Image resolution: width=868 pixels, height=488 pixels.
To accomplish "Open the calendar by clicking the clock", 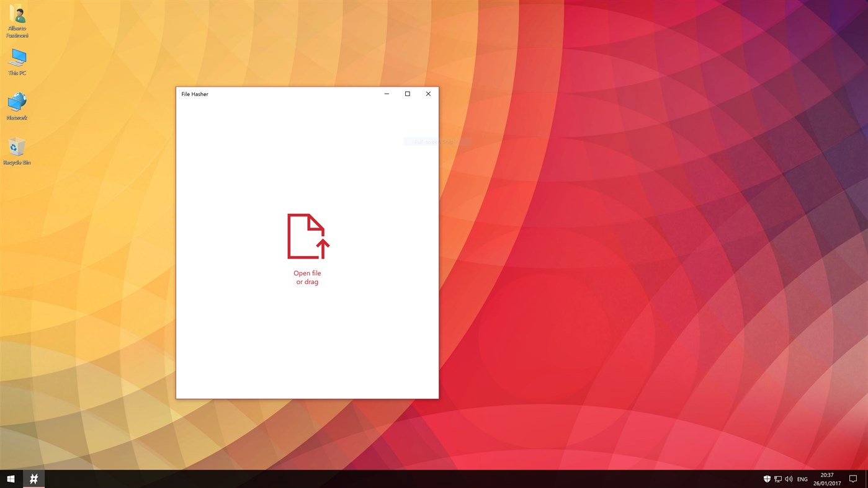I will [827, 478].
